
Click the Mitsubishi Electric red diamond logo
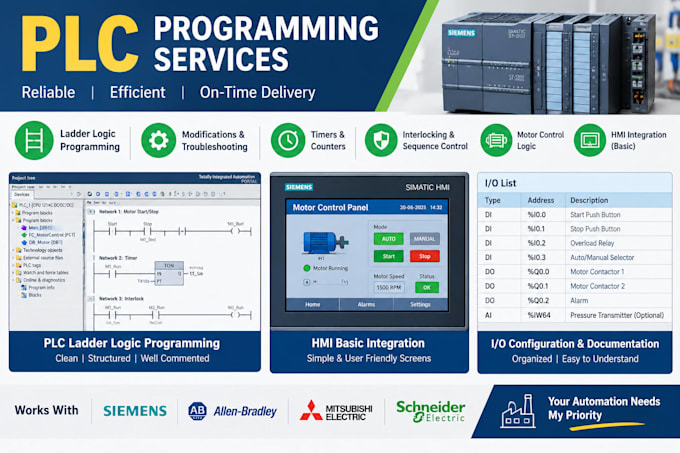pyautogui.click(x=311, y=411)
